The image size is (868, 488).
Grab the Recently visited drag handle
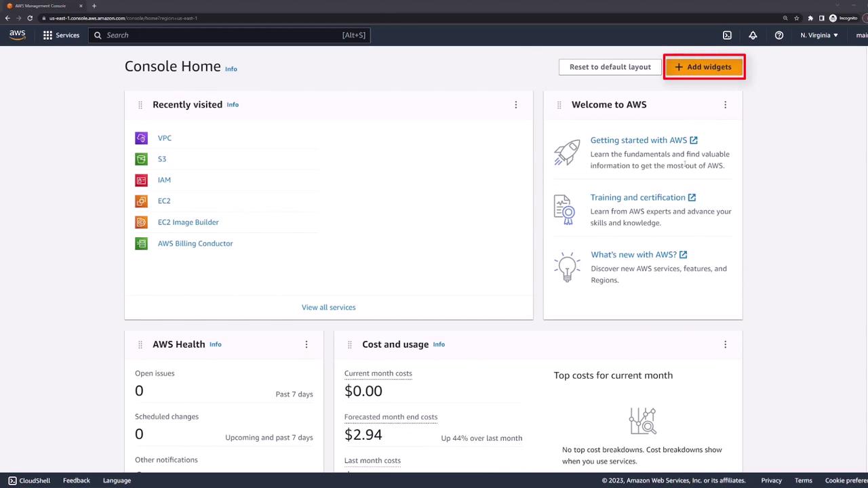click(140, 105)
